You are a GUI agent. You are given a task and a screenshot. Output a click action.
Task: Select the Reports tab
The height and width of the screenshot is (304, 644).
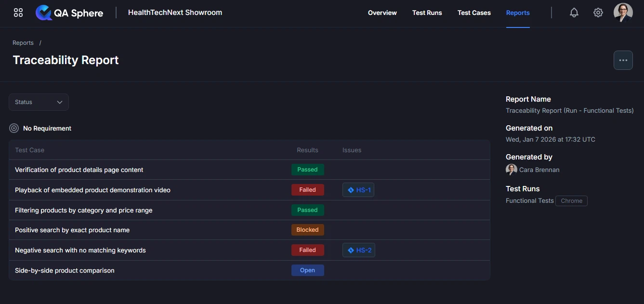[x=517, y=13]
